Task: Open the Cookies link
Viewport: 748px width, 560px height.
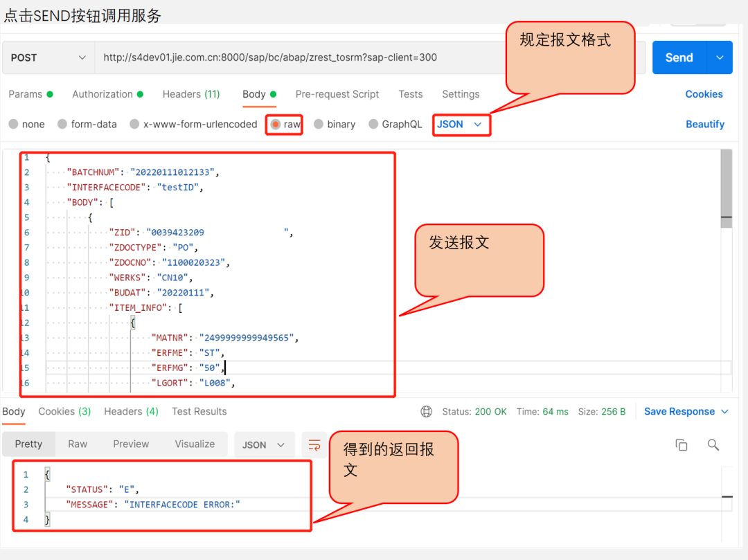Action: 704,94
